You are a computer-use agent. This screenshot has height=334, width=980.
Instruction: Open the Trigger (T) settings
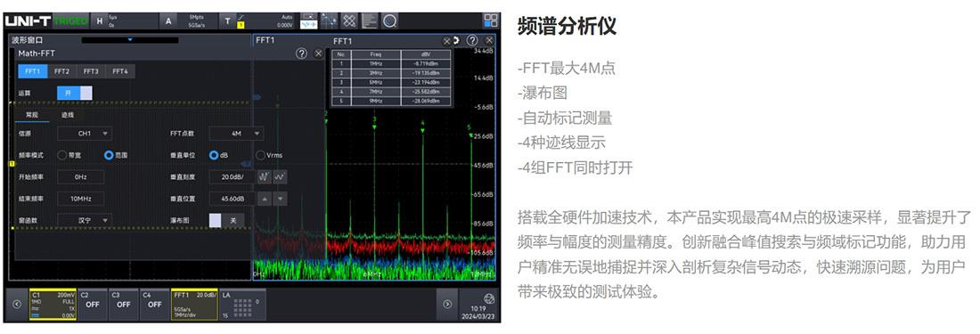pos(227,20)
